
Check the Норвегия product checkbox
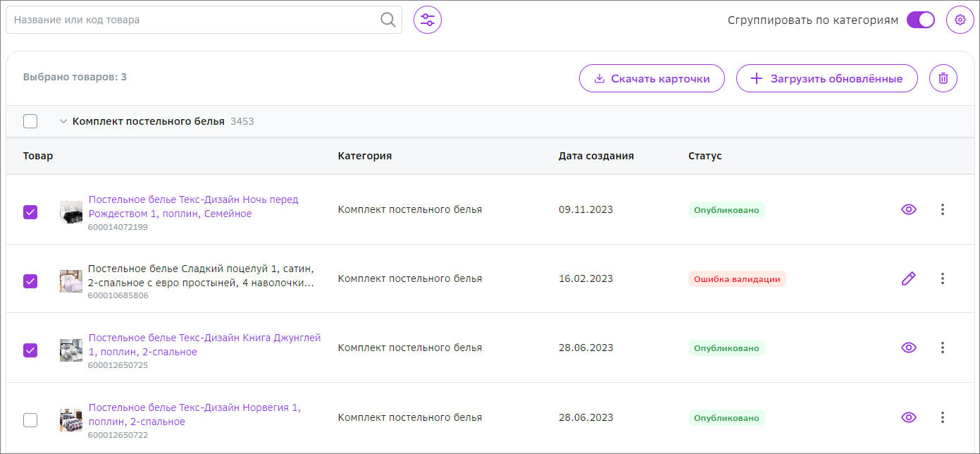tap(30, 420)
